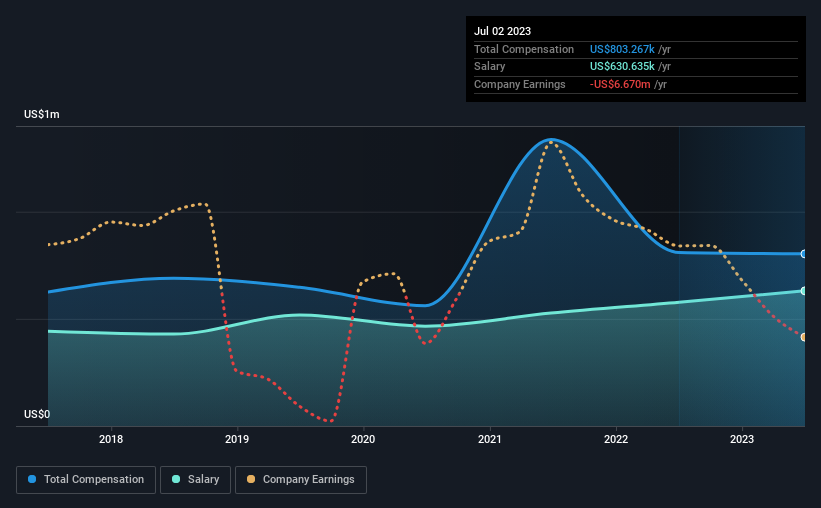Image resolution: width=821 pixels, height=508 pixels.
Task: Click the orange Company Earnings legend dot
Action: tap(251, 479)
